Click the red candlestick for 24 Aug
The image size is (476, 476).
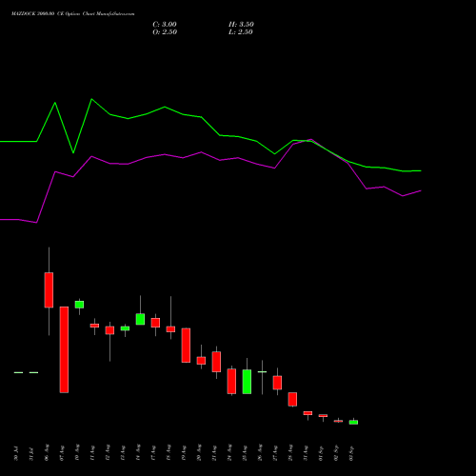tap(231, 381)
